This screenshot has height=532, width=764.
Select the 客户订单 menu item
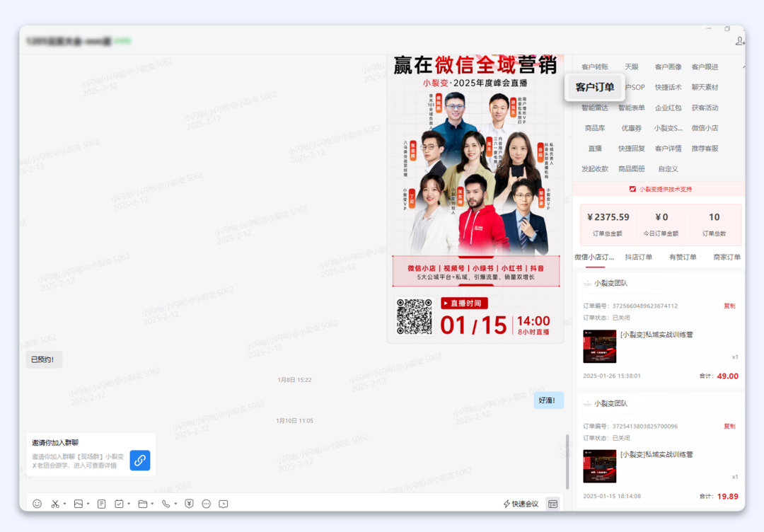click(595, 87)
